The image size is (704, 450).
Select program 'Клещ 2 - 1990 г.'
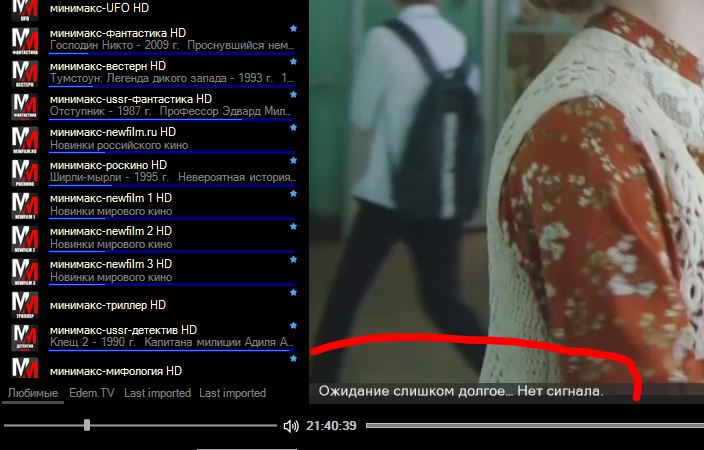click(92, 342)
